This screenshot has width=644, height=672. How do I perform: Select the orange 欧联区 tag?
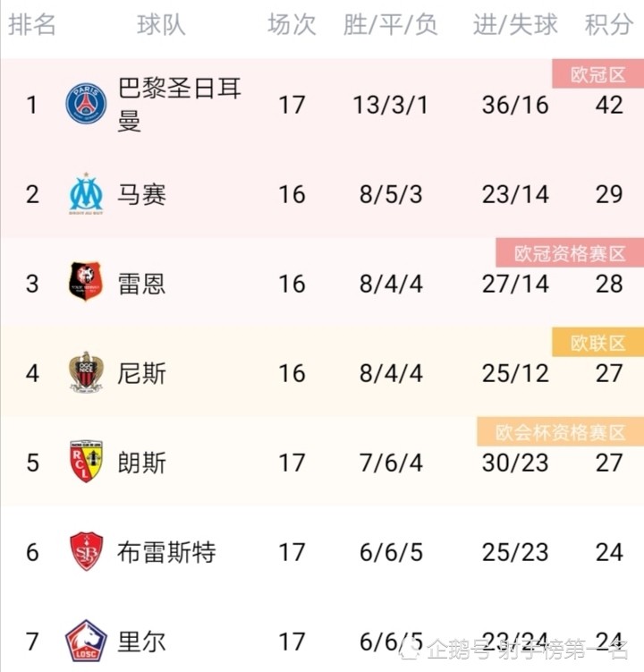(x=597, y=343)
